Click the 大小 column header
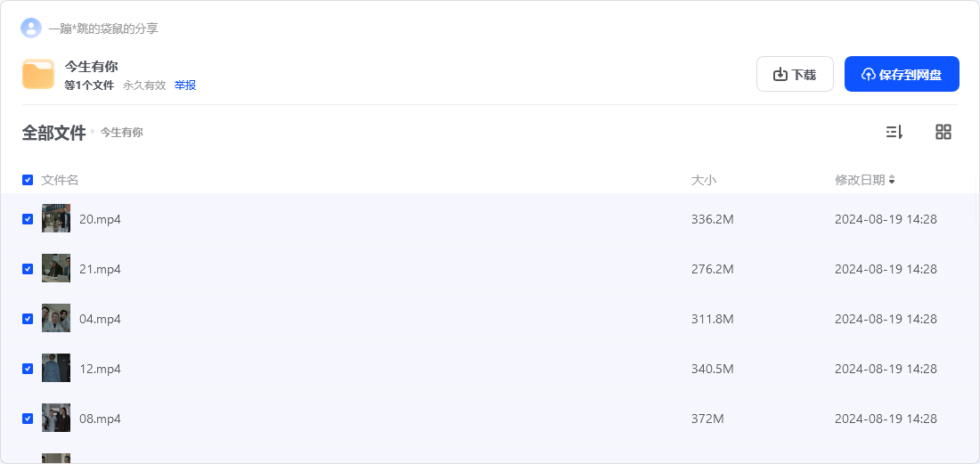 click(x=704, y=180)
